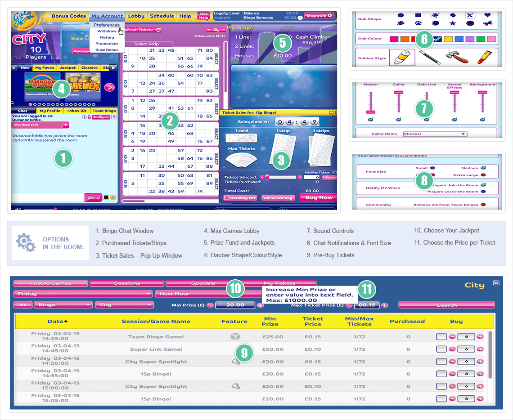Image resolution: width=513 pixels, height=420 pixels.
Task: Remove a ticket for Super Link Game
Action: click(452, 349)
